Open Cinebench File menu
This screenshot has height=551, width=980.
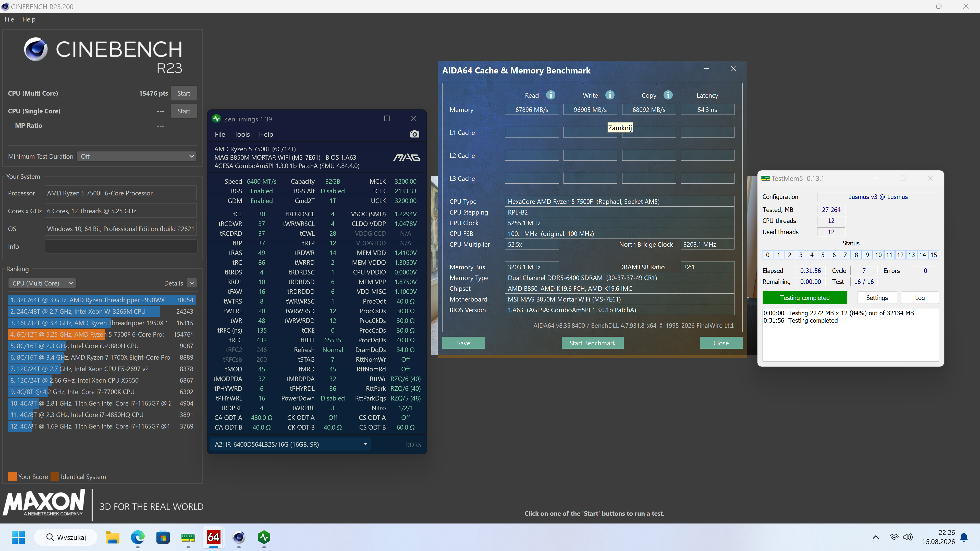click(9, 19)
